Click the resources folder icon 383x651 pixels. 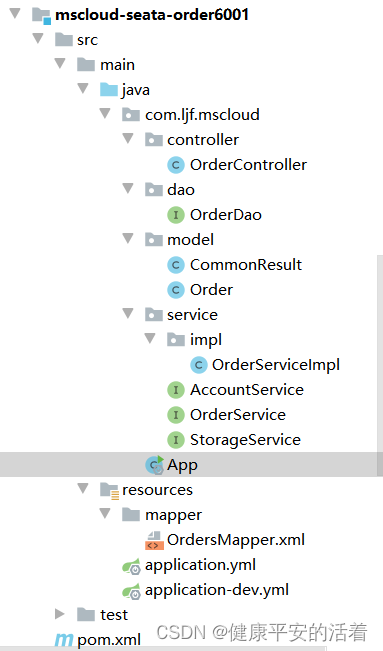110,490
